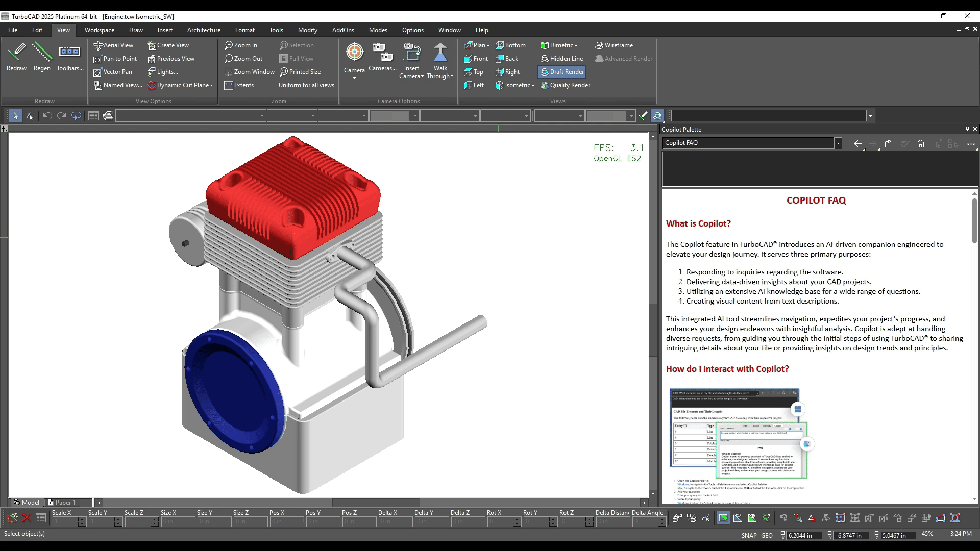Click the Create View tool
This screenshot has height=551, width=980.
pyautogui.click(x=168, y=45)
